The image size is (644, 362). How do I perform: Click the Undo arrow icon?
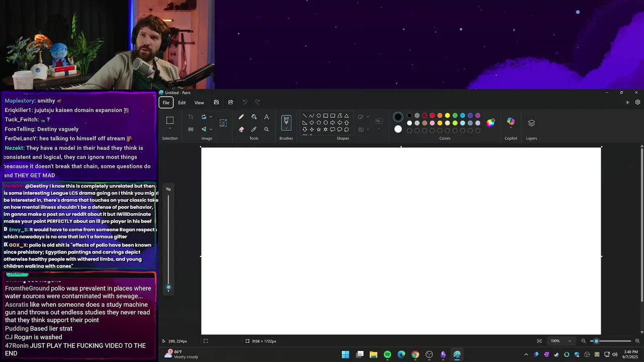point(245,103)
